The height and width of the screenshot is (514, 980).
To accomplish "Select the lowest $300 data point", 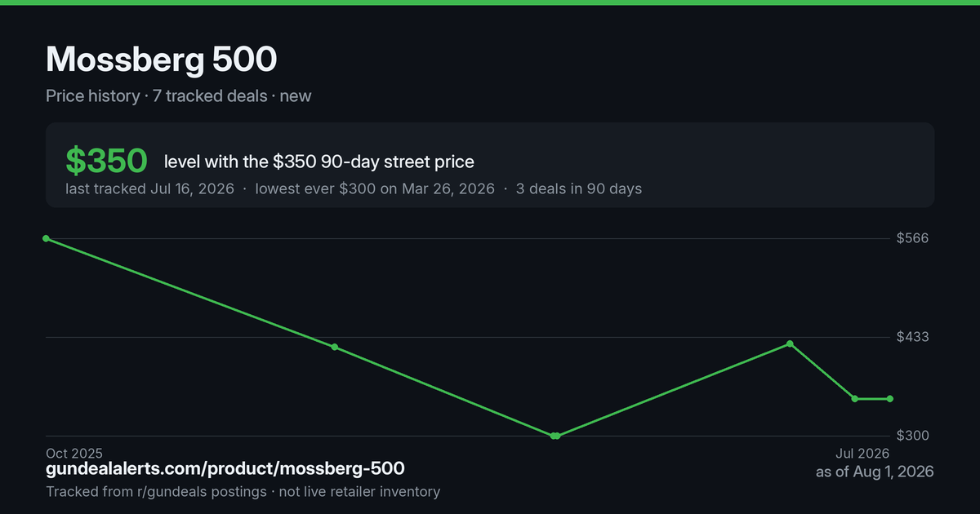I will point(555,436).
